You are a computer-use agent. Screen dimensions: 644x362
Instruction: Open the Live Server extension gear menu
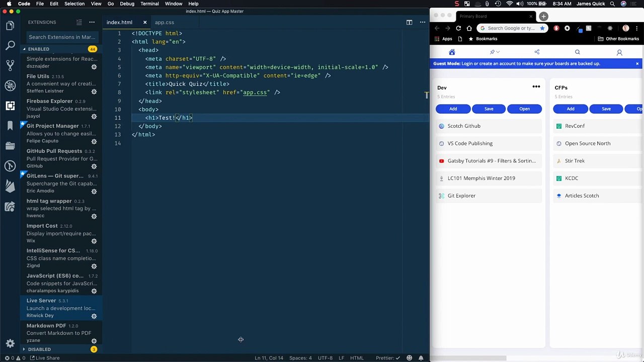(x=94, y=316)
